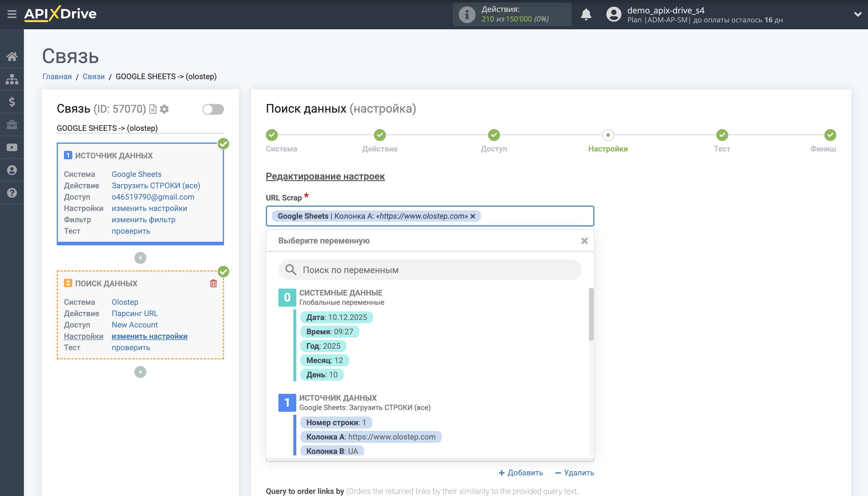Open connection settings via the gear icon
This screenshot has height=496, width=868.
coord(165,109)
